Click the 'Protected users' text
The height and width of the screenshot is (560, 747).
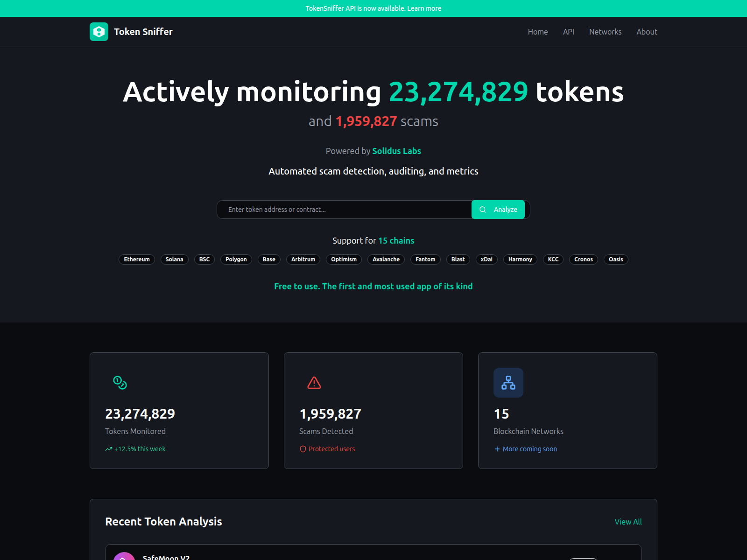tap(332, 449)
